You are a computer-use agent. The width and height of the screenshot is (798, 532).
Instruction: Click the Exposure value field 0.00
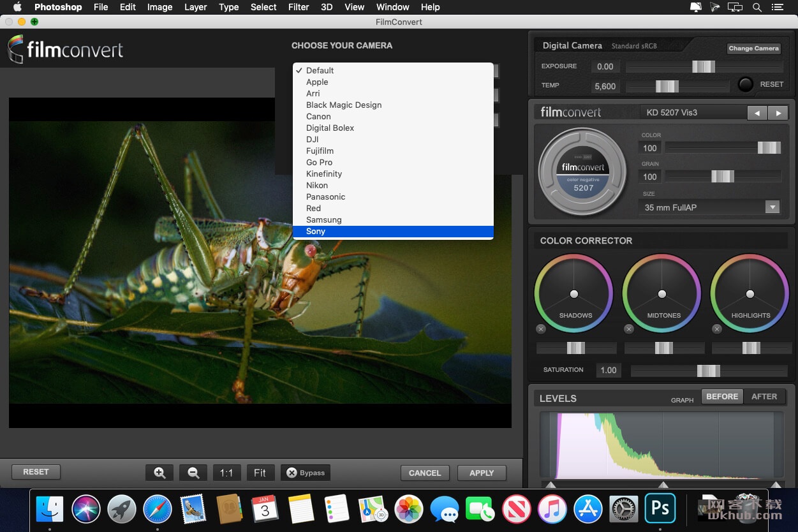(605, 66)
